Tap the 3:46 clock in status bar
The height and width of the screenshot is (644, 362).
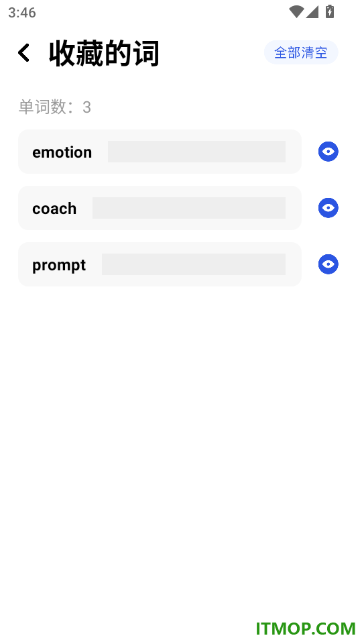coord(21,12)
